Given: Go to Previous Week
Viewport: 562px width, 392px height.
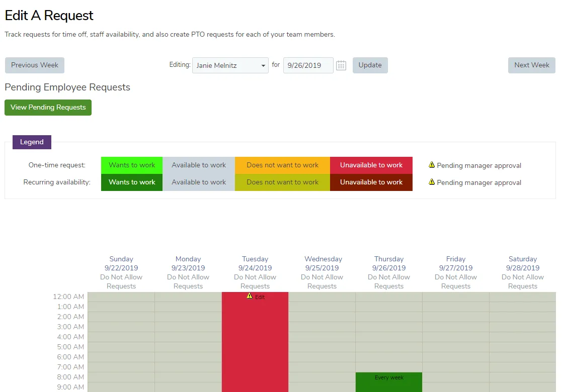Looking at the screenshot, I should (34, 65).
